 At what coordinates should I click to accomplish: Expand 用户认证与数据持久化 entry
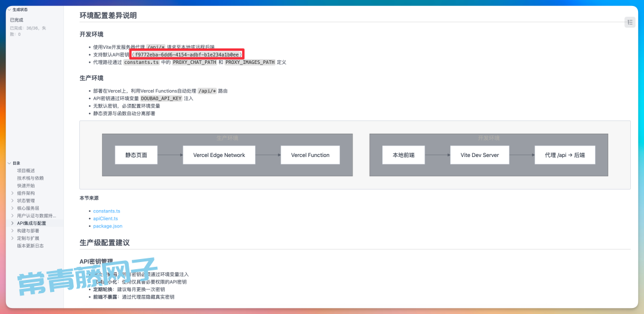tap(13, 216)
